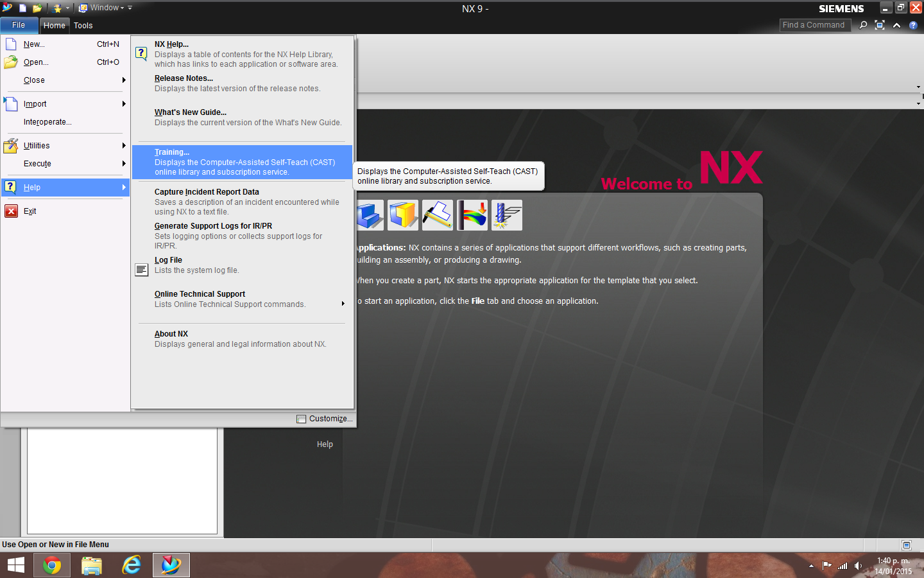
Task: Click the New document icon in quick access toolbar
Action: [22, 8]
